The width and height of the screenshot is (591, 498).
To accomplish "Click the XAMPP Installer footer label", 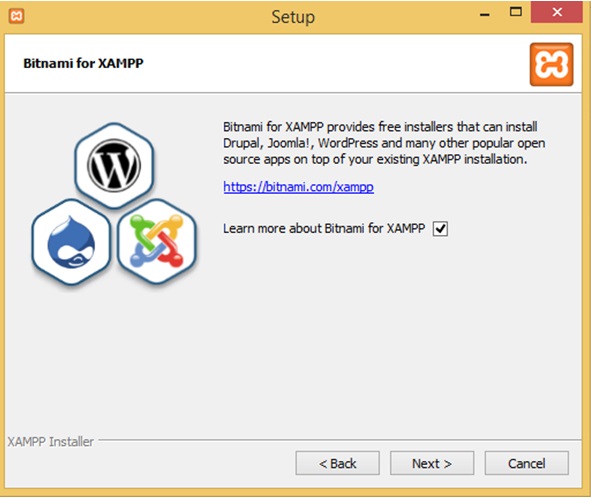I will coord(51,441).
